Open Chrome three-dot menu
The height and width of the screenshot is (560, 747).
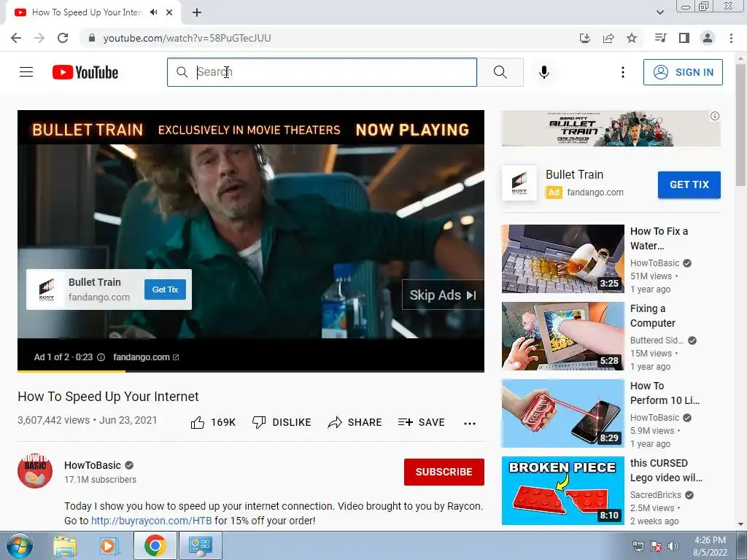pos(731,38)
